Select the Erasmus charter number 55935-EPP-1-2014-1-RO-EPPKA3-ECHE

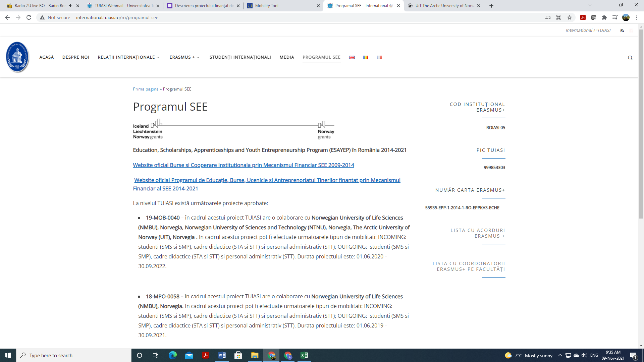click(x=462, y=208)
